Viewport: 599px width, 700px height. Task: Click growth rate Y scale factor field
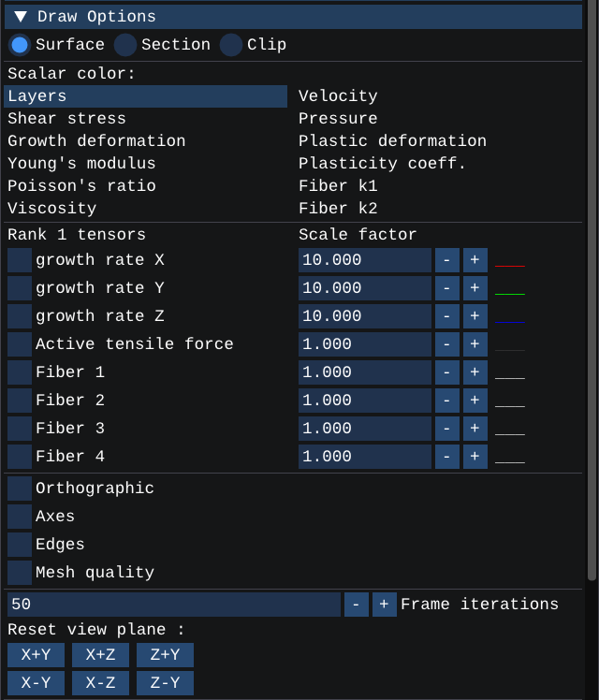(365, 288)
